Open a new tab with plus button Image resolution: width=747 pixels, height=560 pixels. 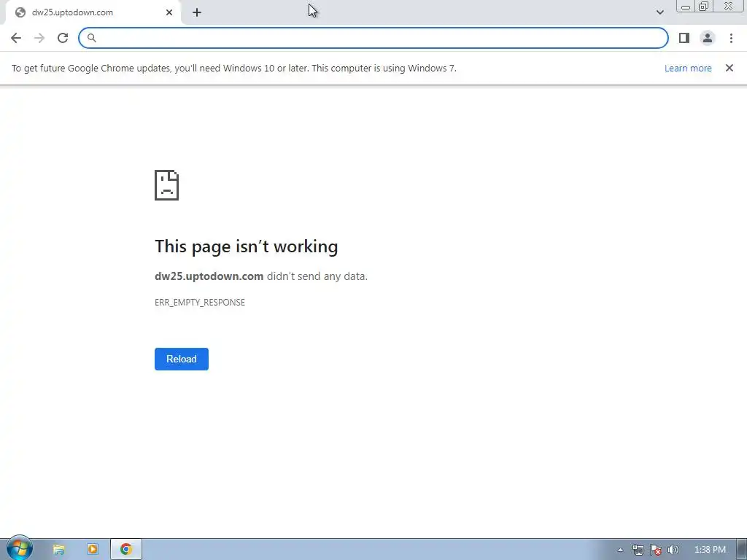[x=197, y=12]
